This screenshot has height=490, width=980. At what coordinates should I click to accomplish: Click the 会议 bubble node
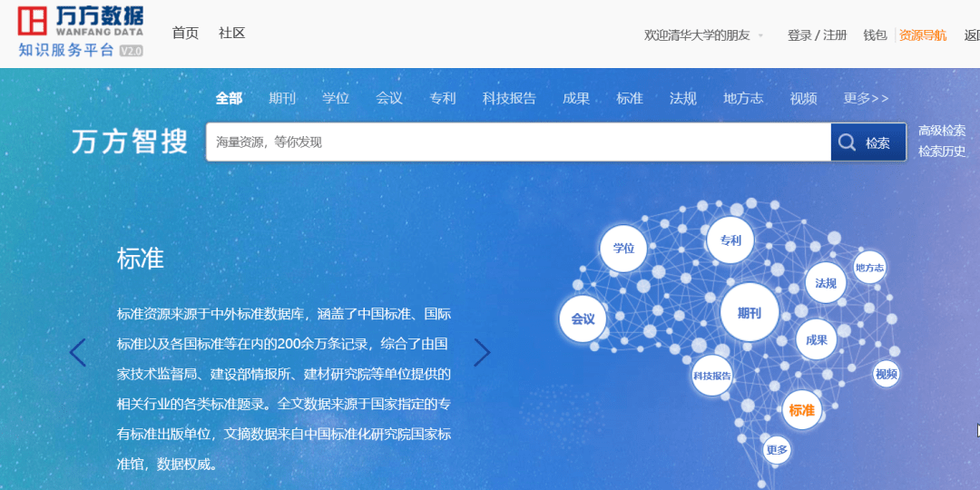point(583,318)
